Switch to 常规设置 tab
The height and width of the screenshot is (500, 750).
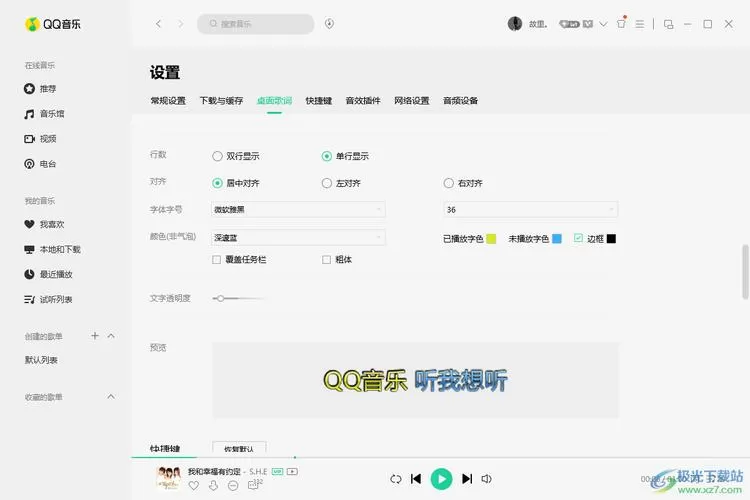168,100
